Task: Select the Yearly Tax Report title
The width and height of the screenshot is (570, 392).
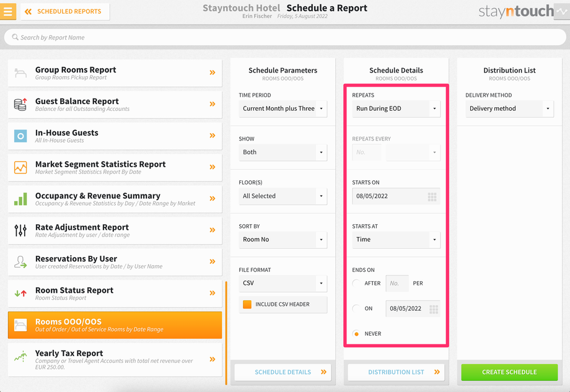Action: 69,353
